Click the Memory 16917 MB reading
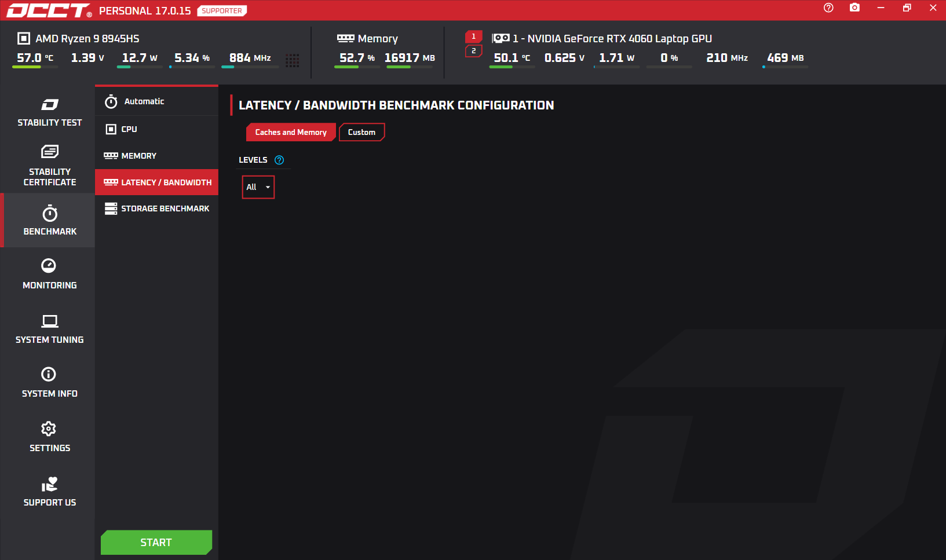946x560 pixels. (410, 58)
